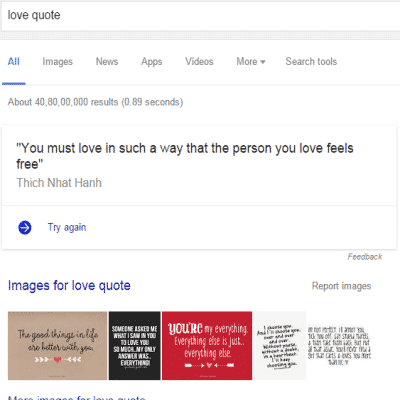
Task: Open Search tools options
Action: (x=311, y=62)
